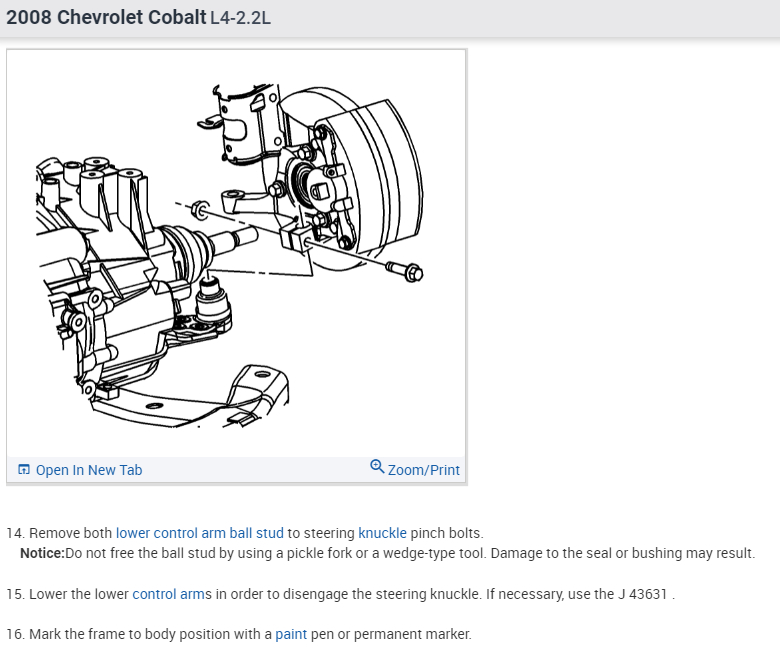Open the 'control arm' link in step 15
780x669 pixels.
pyautogui.click(x=169, y=594)
